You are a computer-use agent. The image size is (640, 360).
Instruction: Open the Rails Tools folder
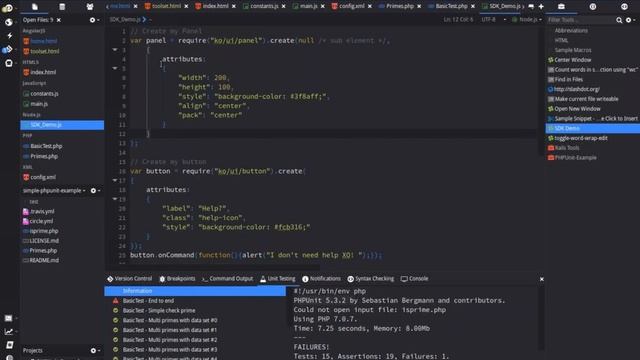(563, 148)
